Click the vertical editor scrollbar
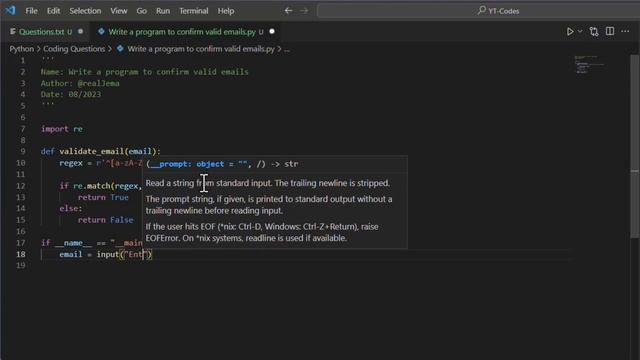This screenshot has width=640, height=360. pos(634,146)
